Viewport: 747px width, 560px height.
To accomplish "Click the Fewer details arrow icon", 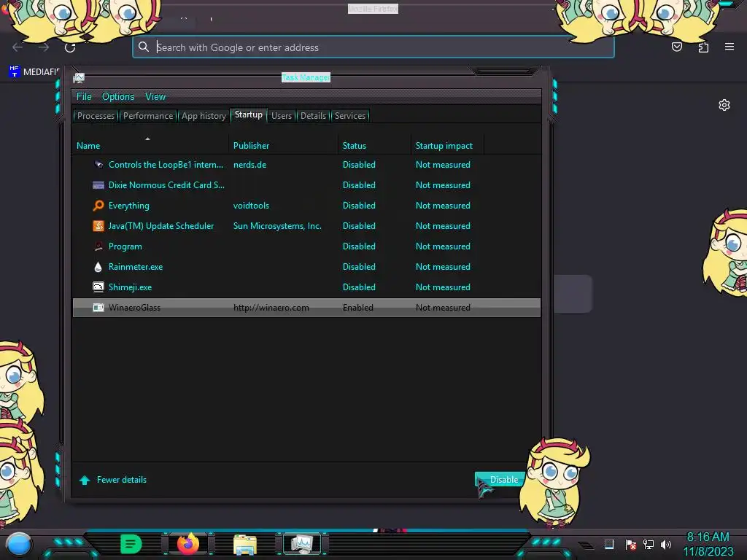I will [85, 480].
